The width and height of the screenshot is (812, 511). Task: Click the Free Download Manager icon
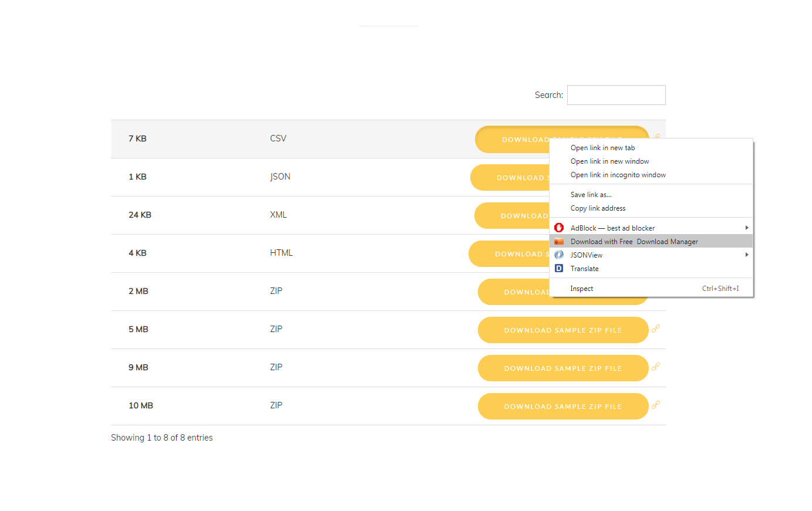[x=559, y=242]
